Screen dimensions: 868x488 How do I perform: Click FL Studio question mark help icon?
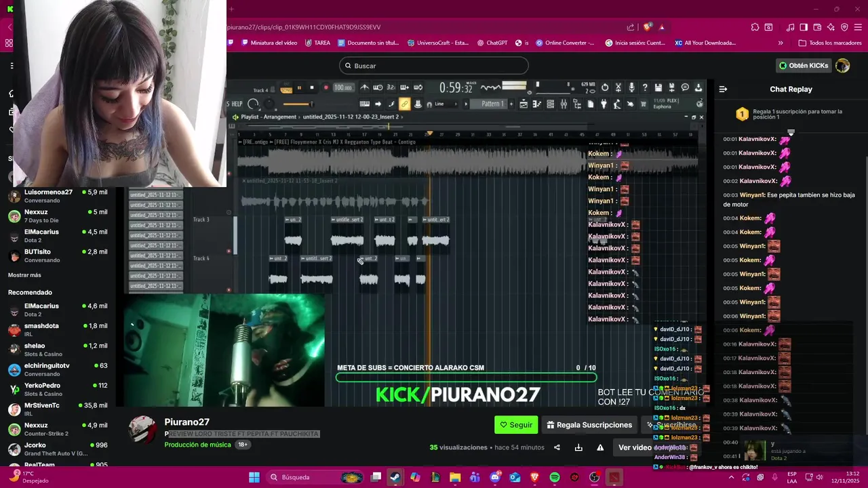coord(645,87)
